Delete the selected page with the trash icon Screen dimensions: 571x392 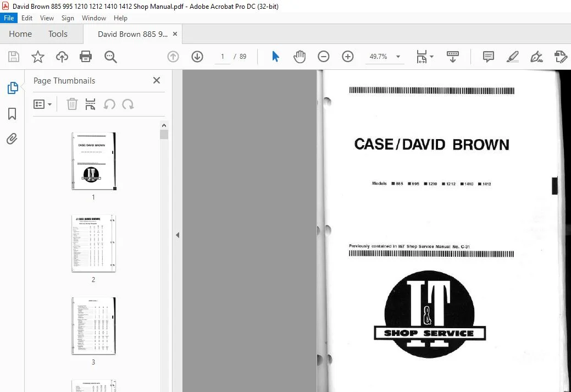[72, 104]
